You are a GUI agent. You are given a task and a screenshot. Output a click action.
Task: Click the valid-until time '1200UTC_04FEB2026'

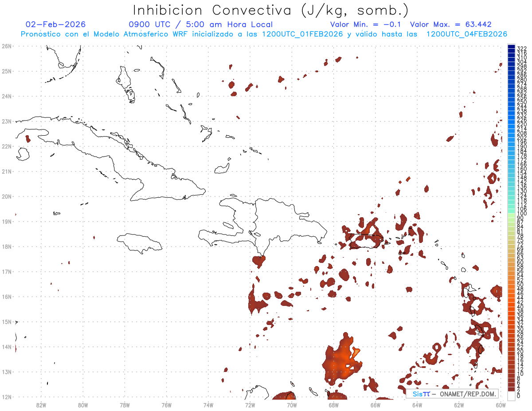[467, 34]
